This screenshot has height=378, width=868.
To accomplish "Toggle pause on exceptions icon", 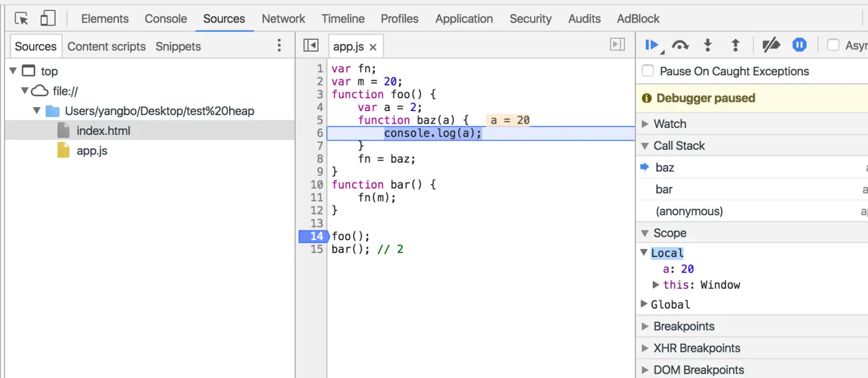I will tap(800, 45).
